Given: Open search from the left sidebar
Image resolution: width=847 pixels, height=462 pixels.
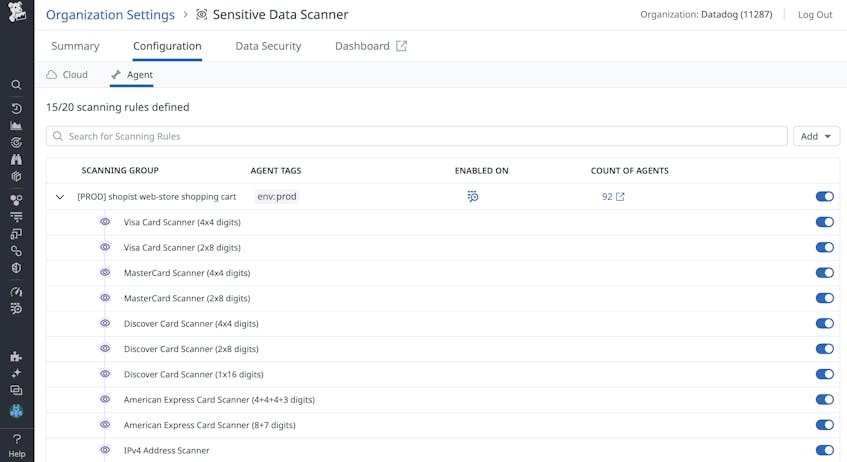Looking at the screenshot, I should (16, 85).
